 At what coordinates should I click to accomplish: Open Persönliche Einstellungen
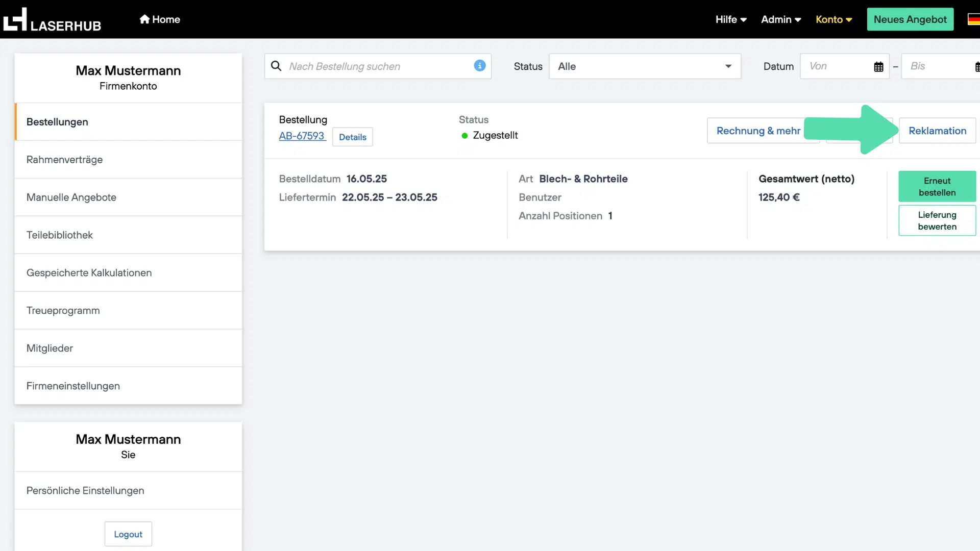(128, 490)
